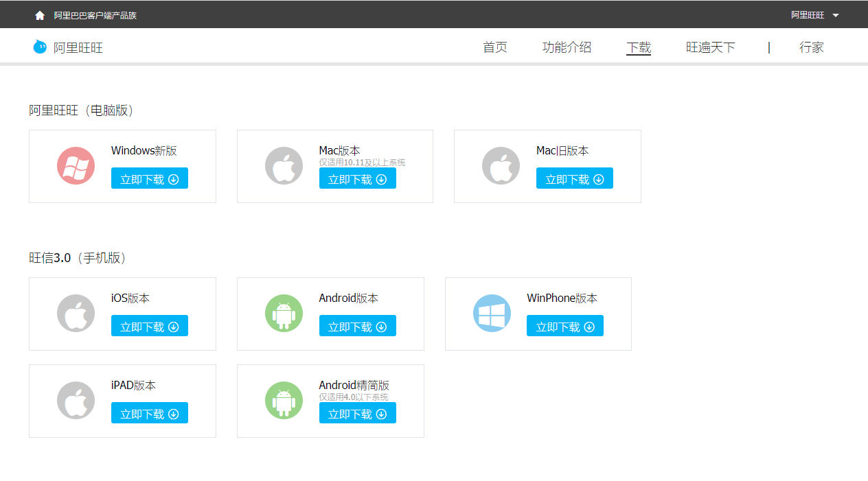
Task: Click the Android精简版 title text
Action: (354, 386)
